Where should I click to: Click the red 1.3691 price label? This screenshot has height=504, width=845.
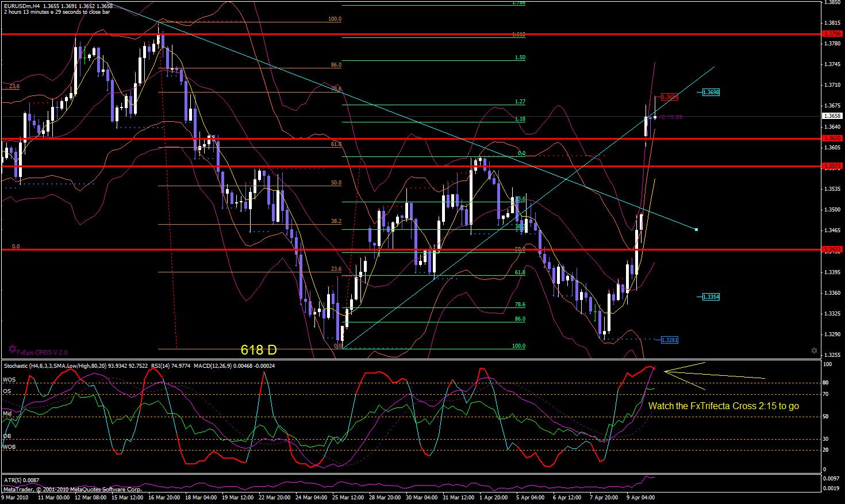pyautogui.click(x=669, y=97)
